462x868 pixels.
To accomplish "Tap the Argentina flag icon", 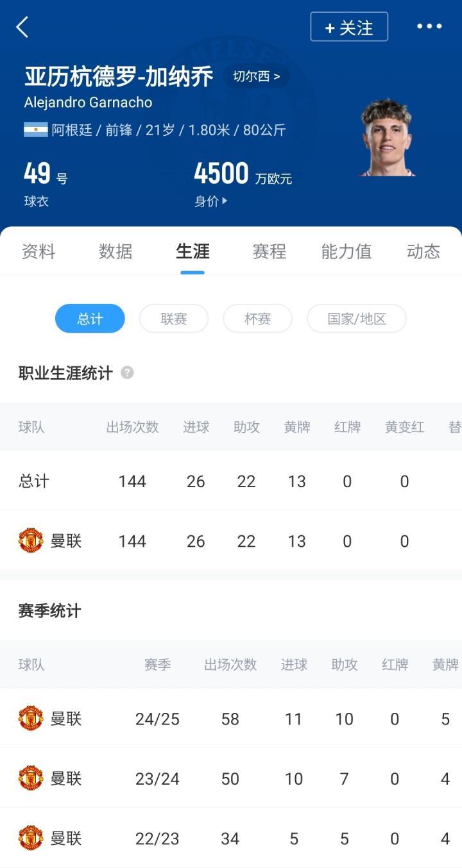I will click(x=36, y=130).
